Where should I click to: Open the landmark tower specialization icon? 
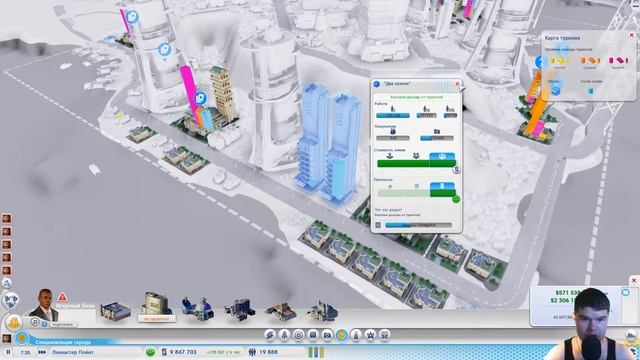coord(356,336)
